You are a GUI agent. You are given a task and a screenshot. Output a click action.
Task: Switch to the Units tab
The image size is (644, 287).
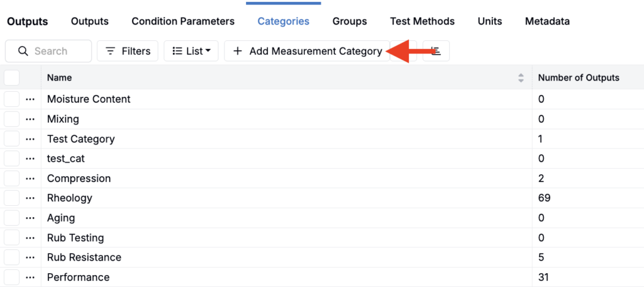489,21
